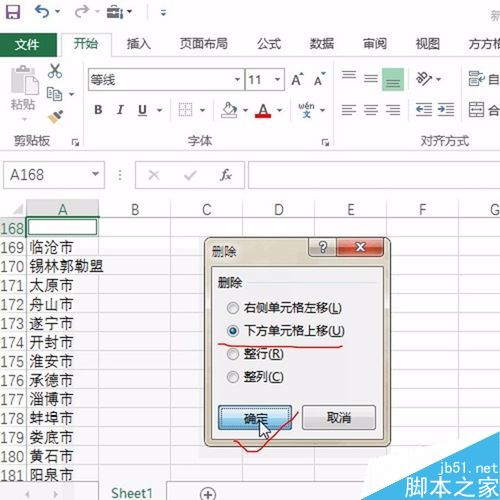Open the font size 11 dropdown
This screenshot has width=500, height=500.
pyautogui.click(x=277, y=80)
